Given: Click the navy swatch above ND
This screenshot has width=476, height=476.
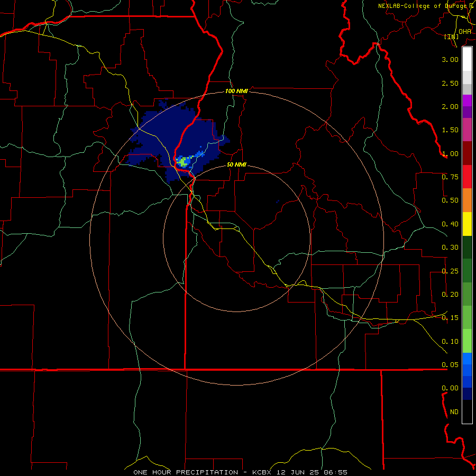Looking at the screenshot, I should pos(467,393).
